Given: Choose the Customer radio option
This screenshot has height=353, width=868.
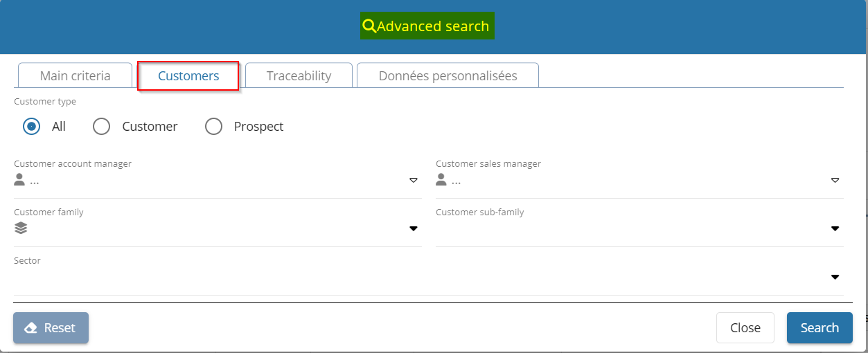Looking at the screenshot, I should 102,127.
